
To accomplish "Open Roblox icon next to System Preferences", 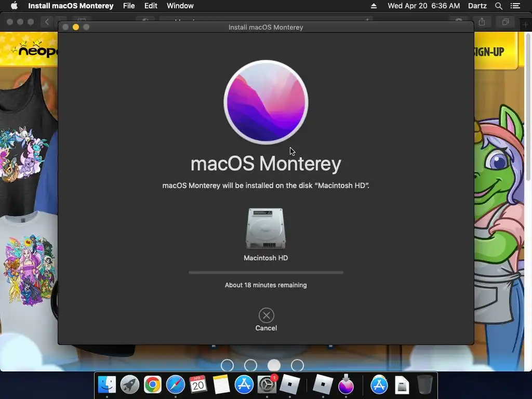I will pyautogui.click(x=290, y=384).
